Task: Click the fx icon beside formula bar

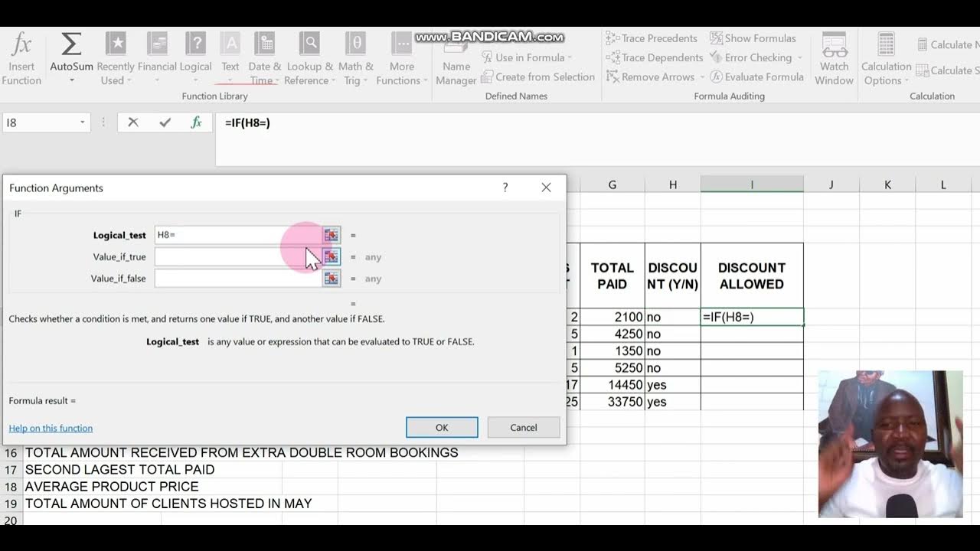Action: [196, 122]
